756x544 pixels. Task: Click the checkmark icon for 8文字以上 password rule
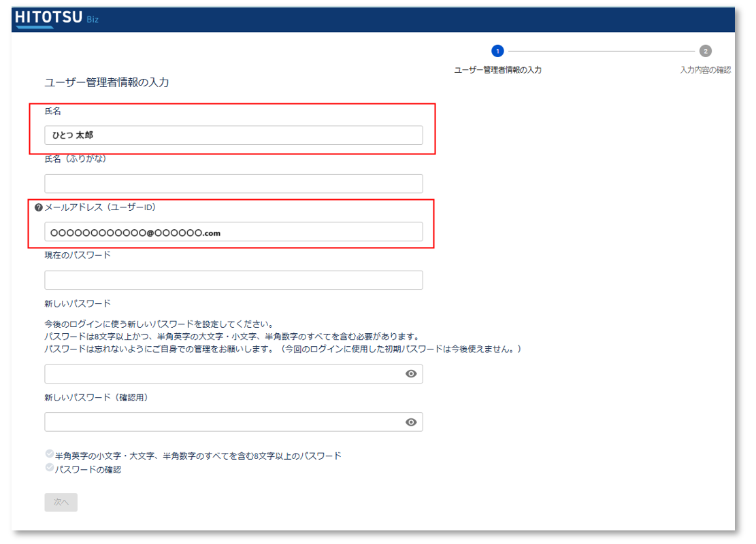(49, 454)
